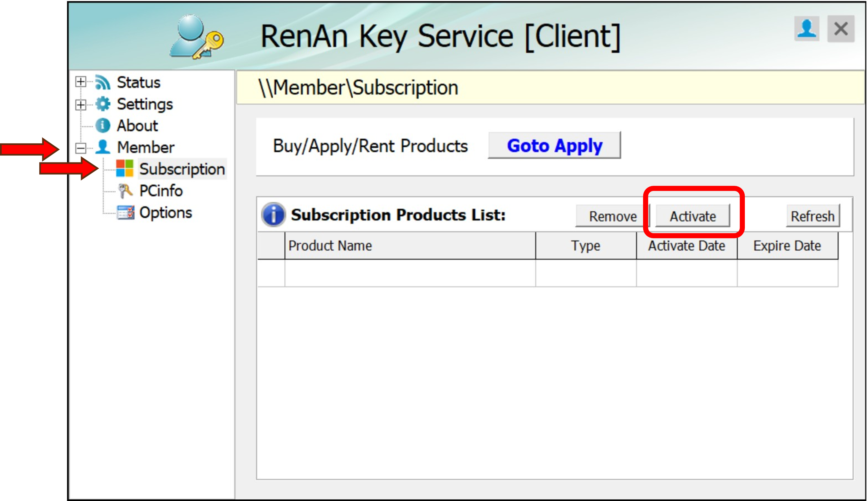Collapse the Member tree node

click(x=80, y=148)
